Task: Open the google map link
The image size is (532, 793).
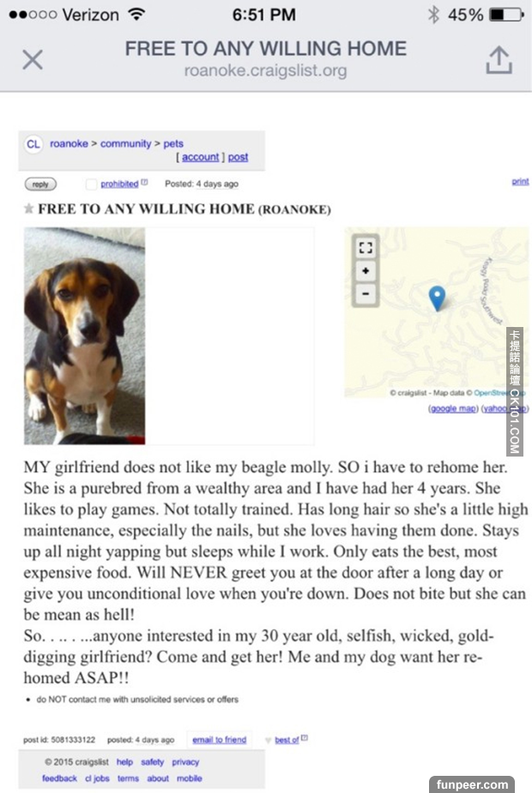Action: tap(452, 409)
